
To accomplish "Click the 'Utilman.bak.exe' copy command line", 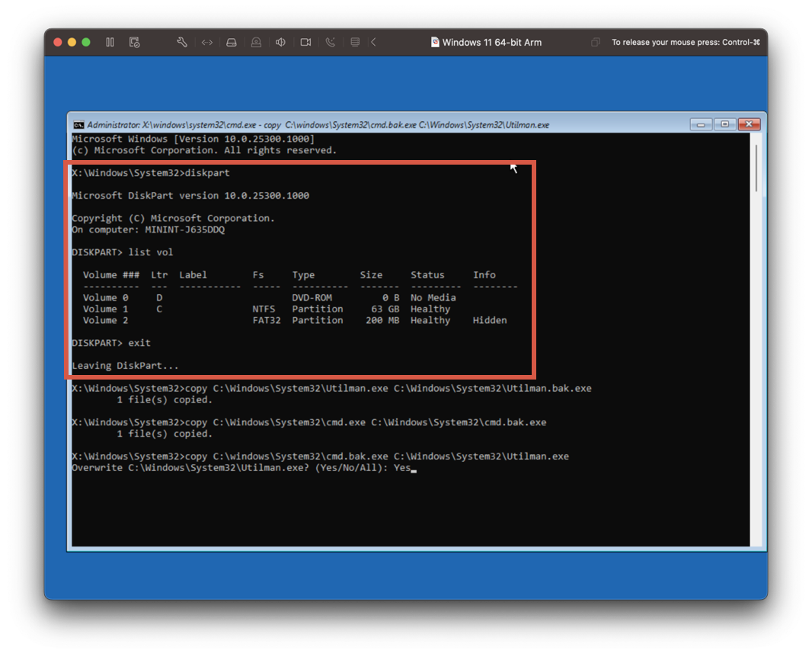I will tap(331, 389).
